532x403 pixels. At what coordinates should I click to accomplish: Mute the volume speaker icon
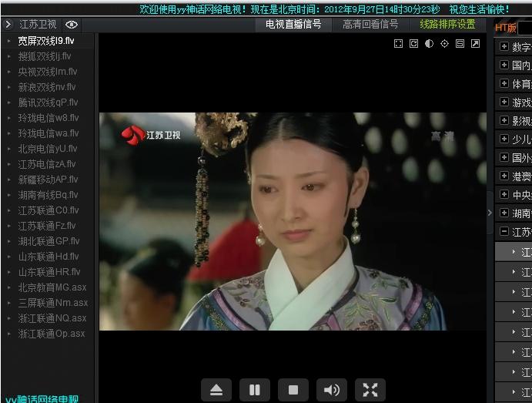pyautogui.click(x=332, y=390)
